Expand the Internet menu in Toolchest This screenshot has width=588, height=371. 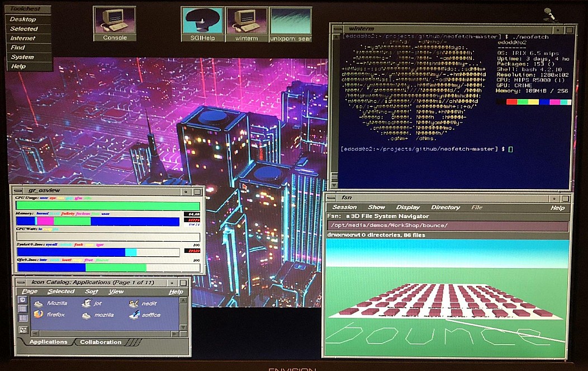(23, 38)
